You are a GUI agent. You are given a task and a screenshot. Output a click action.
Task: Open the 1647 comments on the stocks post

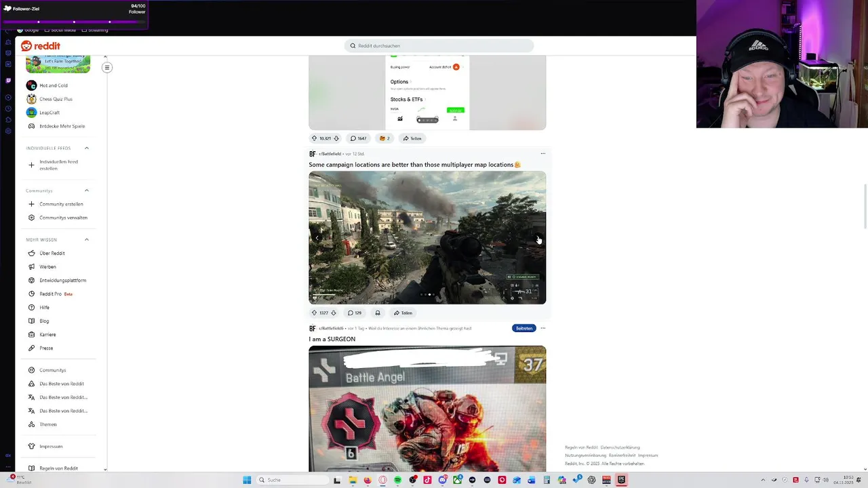(x=358, y=138)
